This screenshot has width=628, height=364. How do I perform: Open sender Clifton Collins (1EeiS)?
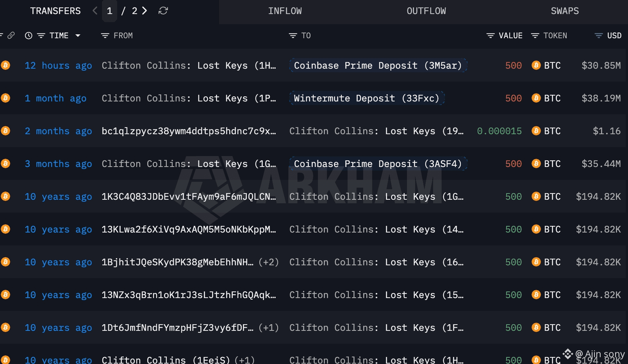tap(166, 359)
